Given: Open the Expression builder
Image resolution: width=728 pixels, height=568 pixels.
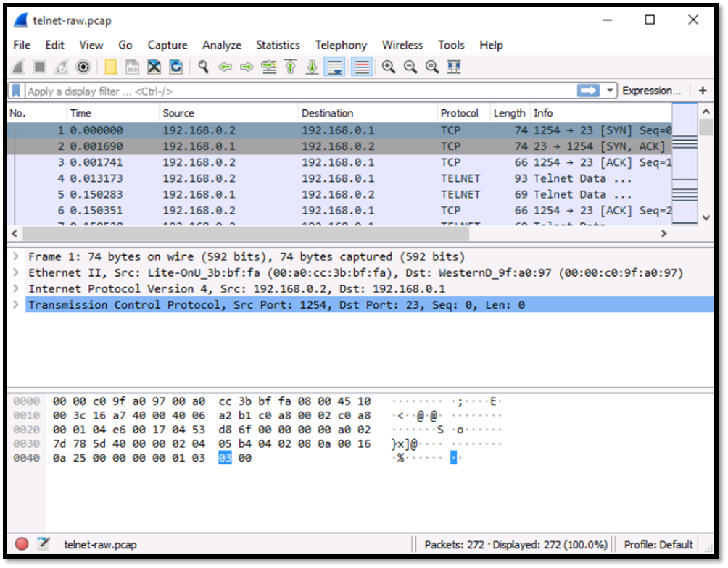Looking at the screenshot, I should [x=651, y=91].
